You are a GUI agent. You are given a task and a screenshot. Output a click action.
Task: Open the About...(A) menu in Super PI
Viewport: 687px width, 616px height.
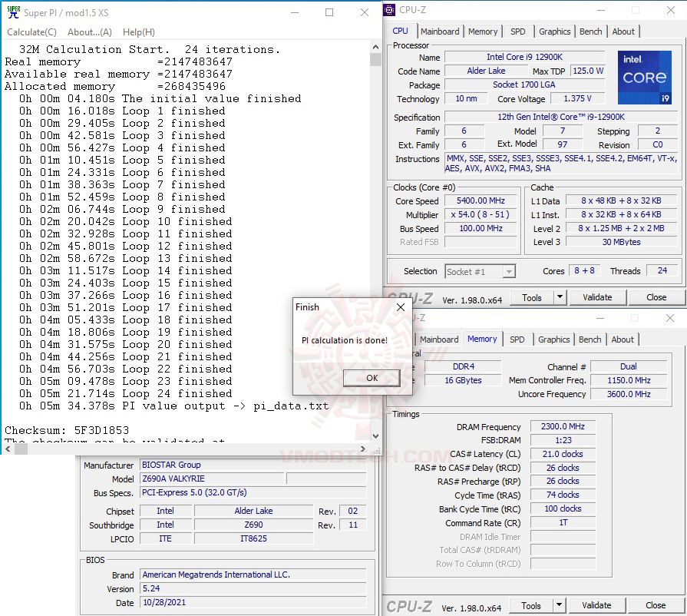click(89, 32)
